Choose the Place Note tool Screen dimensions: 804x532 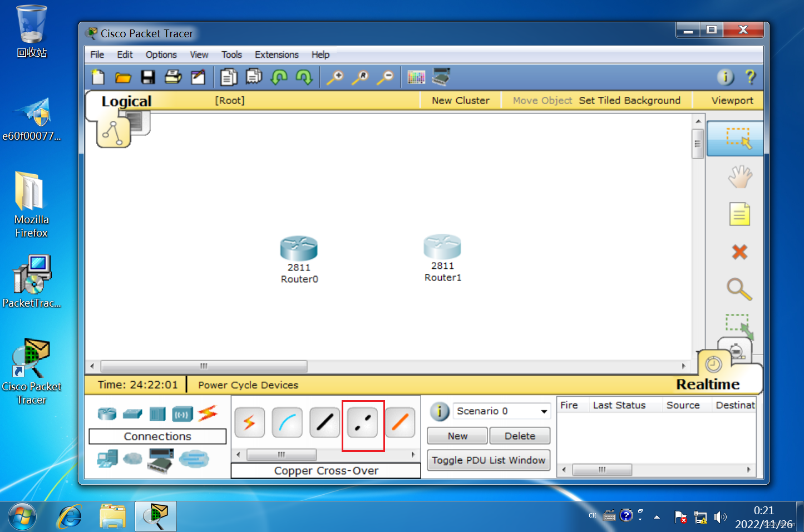coord(739,214)
